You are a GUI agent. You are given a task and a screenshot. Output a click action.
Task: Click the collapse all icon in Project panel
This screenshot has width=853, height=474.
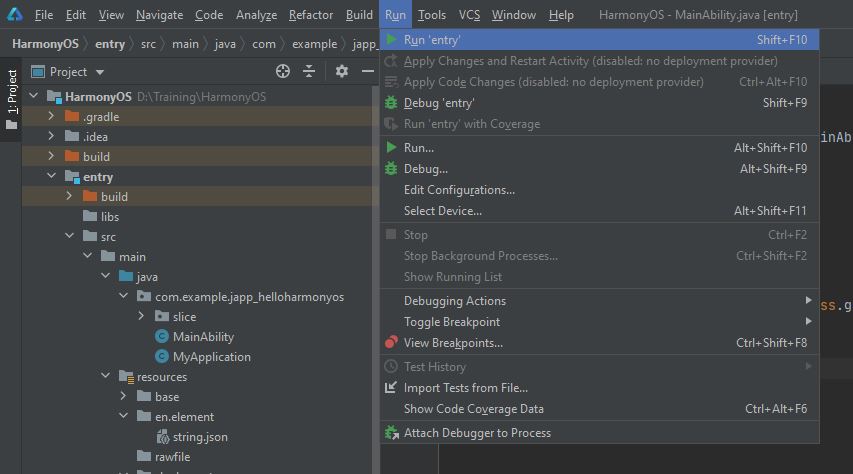pyautogui.click(x=309, y=71)
